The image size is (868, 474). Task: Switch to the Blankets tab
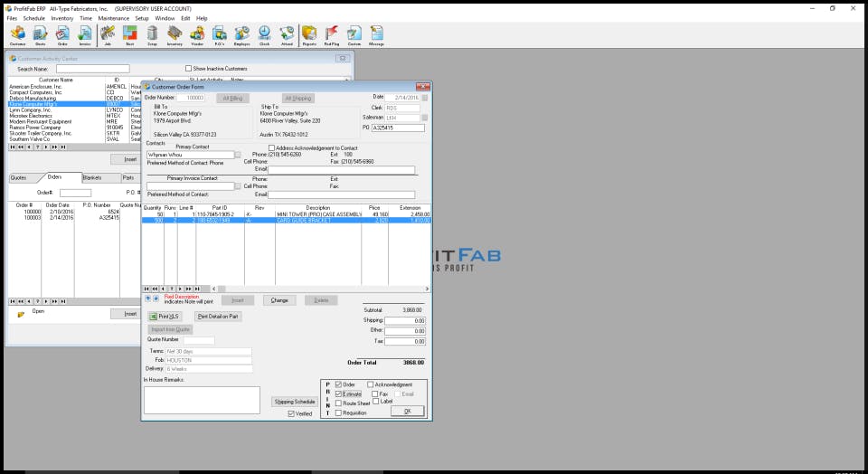[99, 177]
